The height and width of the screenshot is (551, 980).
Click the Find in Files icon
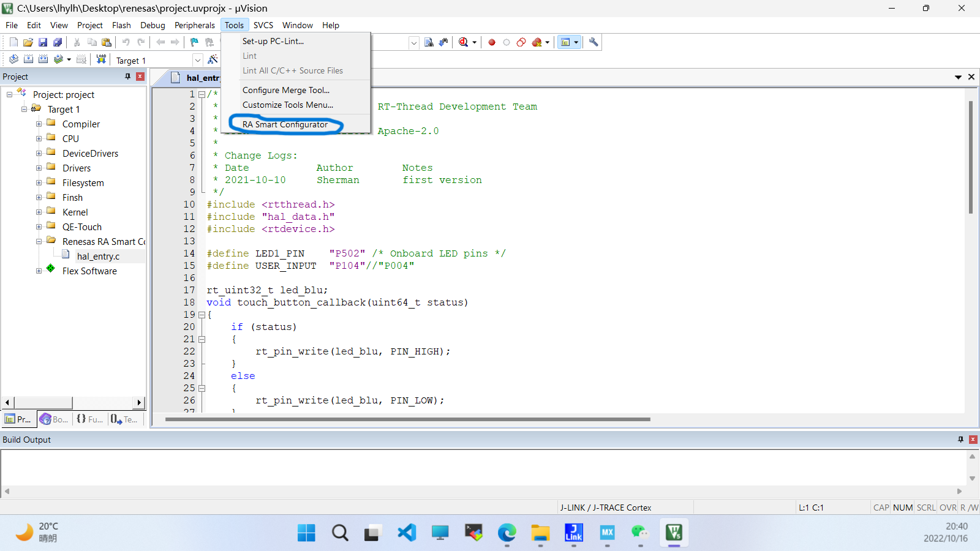(429, 42)
